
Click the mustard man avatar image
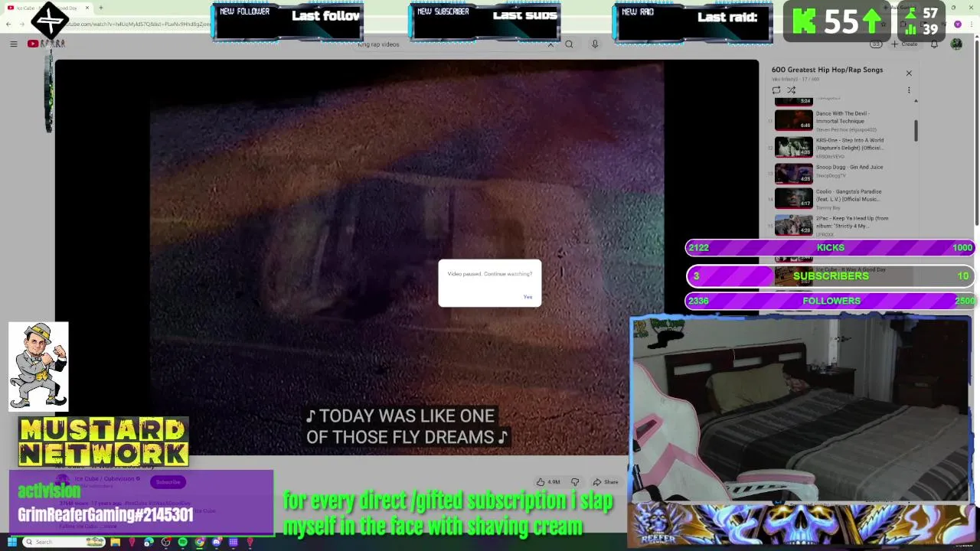point(38,367)
